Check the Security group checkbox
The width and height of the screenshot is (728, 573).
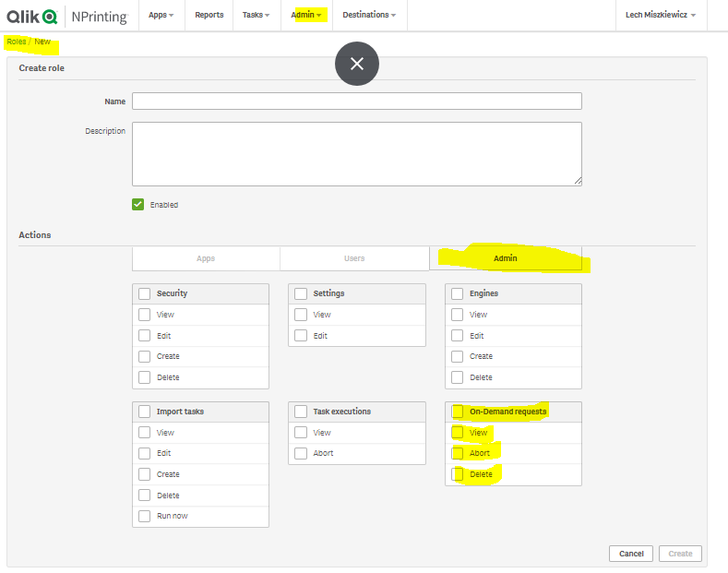pos(144,293)
